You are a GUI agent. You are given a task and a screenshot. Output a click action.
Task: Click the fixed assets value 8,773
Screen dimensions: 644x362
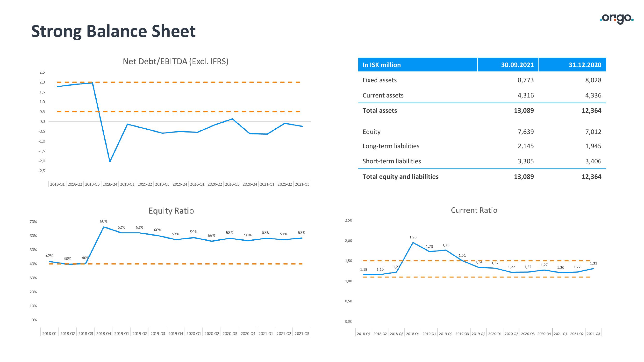point(525,80)
